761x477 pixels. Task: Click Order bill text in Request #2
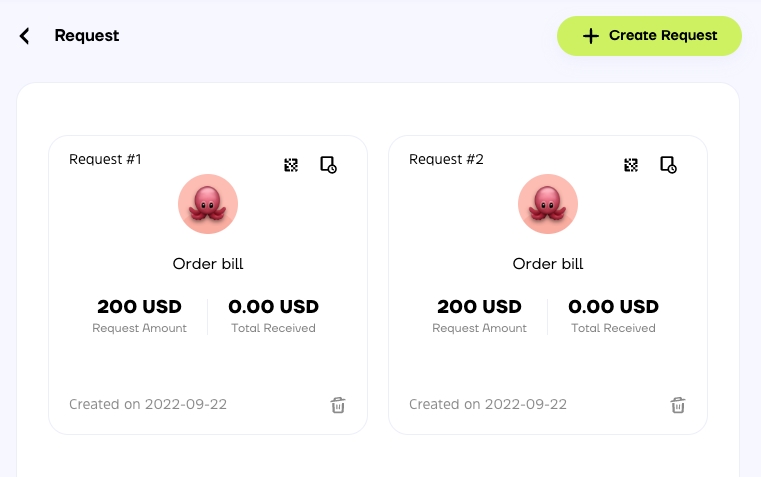pyautogui.click(x=548, y=264)
